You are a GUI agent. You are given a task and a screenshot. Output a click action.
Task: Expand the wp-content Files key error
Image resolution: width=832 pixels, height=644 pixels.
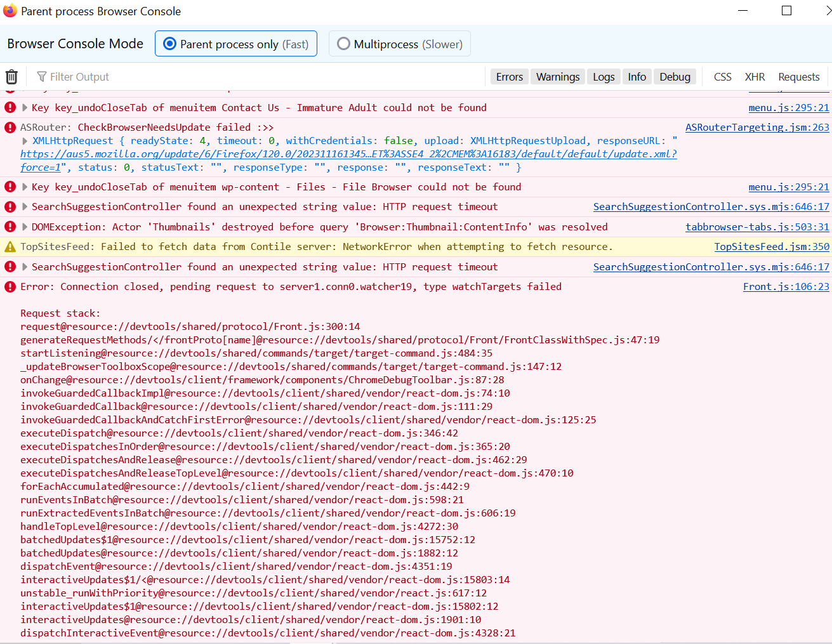[x=25, y=187]
